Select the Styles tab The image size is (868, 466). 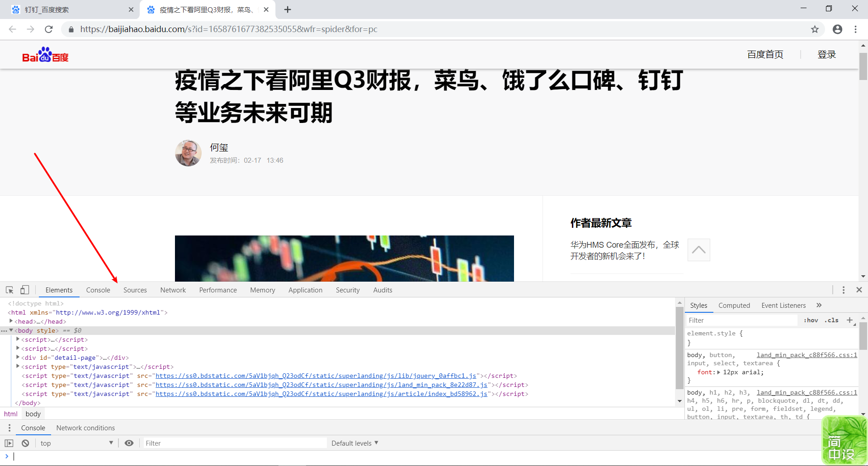click(x=698, y=305)
